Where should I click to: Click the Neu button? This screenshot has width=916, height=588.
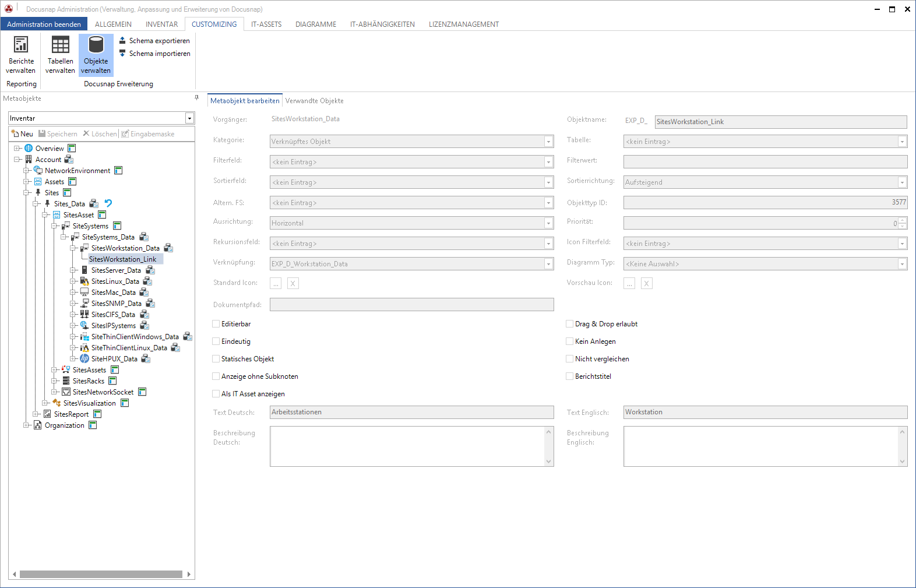point(22,134)
